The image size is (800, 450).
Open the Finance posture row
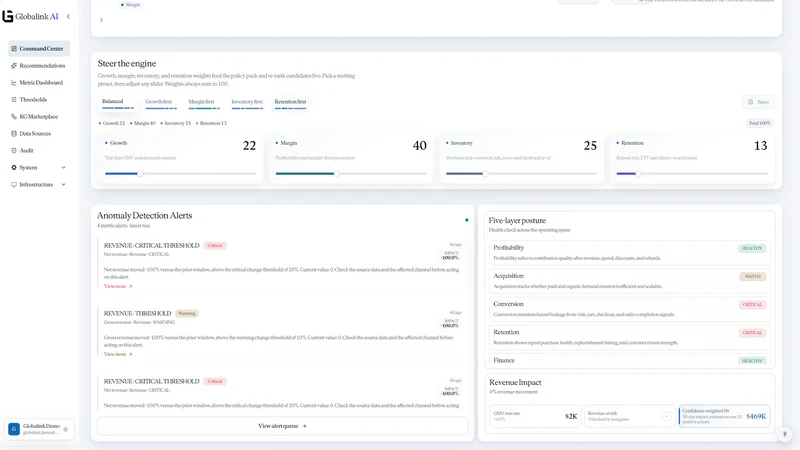click(629, 360)
